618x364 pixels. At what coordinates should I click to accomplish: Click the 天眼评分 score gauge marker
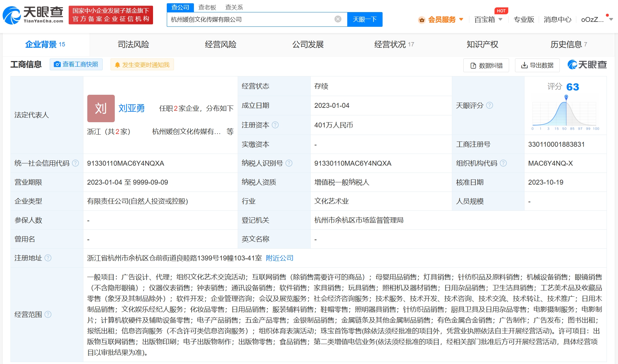point(567,97)
